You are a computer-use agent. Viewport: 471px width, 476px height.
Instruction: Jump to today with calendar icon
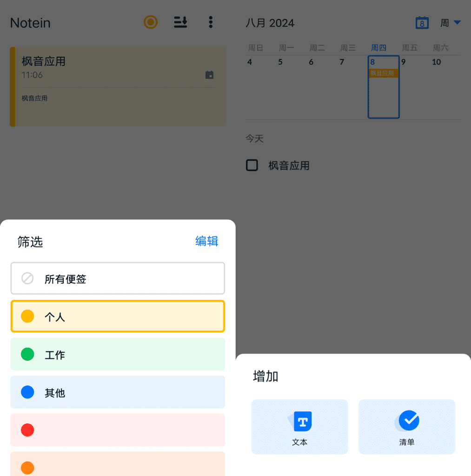pos(422,23)
